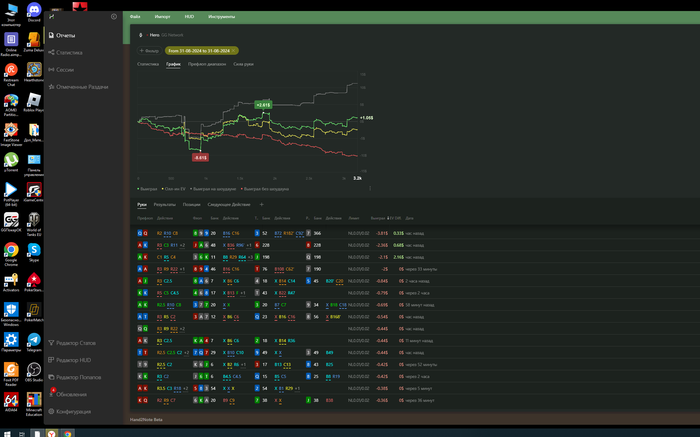Screen dimensions: 700x437
Task: Click Обновления in the sidebar
Action: (72, 394)
